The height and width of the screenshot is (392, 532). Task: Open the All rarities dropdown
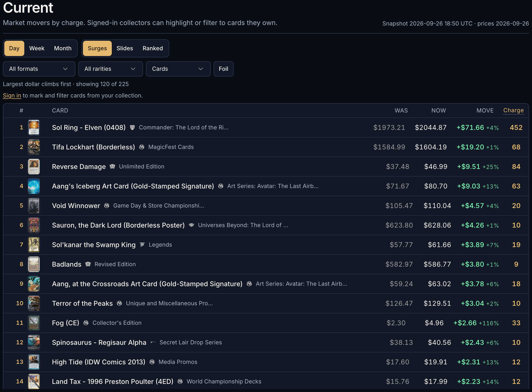(x=111, y=69)
